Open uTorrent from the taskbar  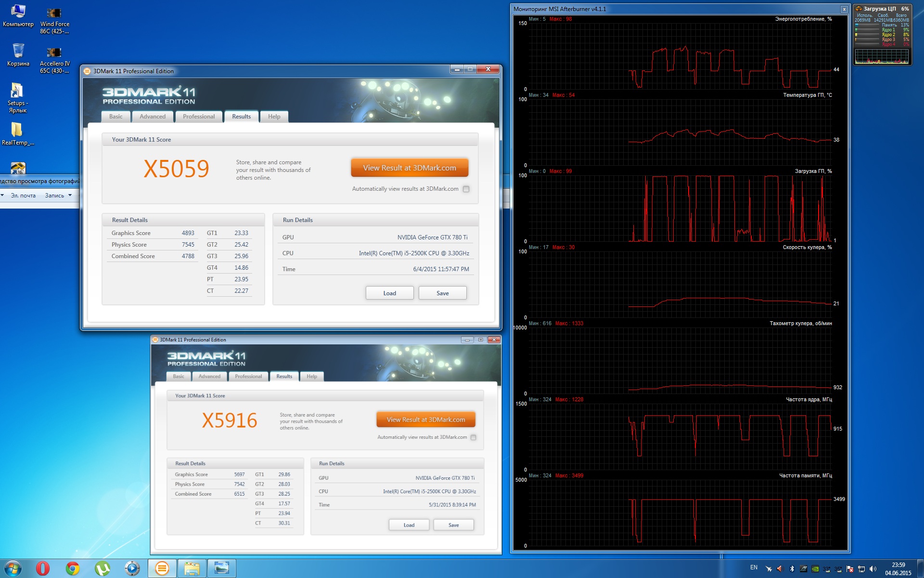click(x=102, y=568)
